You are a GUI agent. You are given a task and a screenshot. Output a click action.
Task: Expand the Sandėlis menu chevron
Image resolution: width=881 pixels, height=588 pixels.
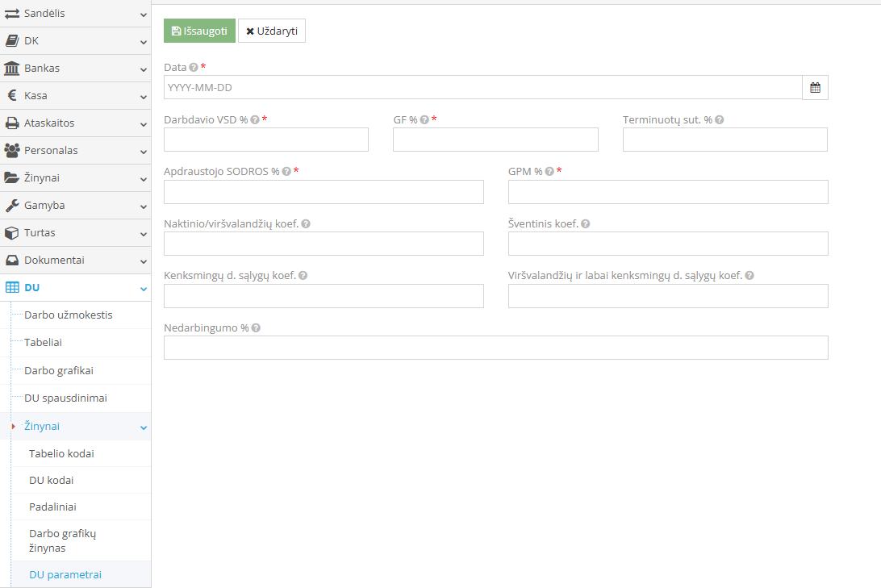(144, 15)
